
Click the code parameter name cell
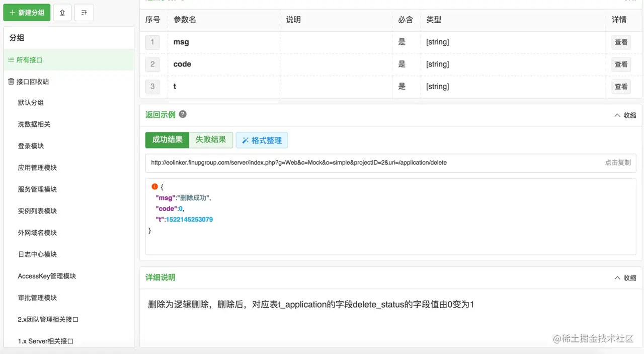pyautogui.click(x=224, y=64)
